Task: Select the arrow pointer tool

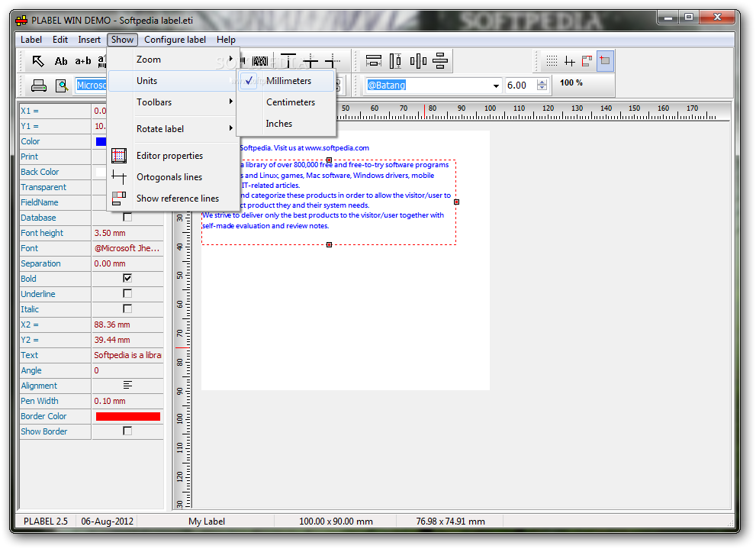Action: point(37,61)
